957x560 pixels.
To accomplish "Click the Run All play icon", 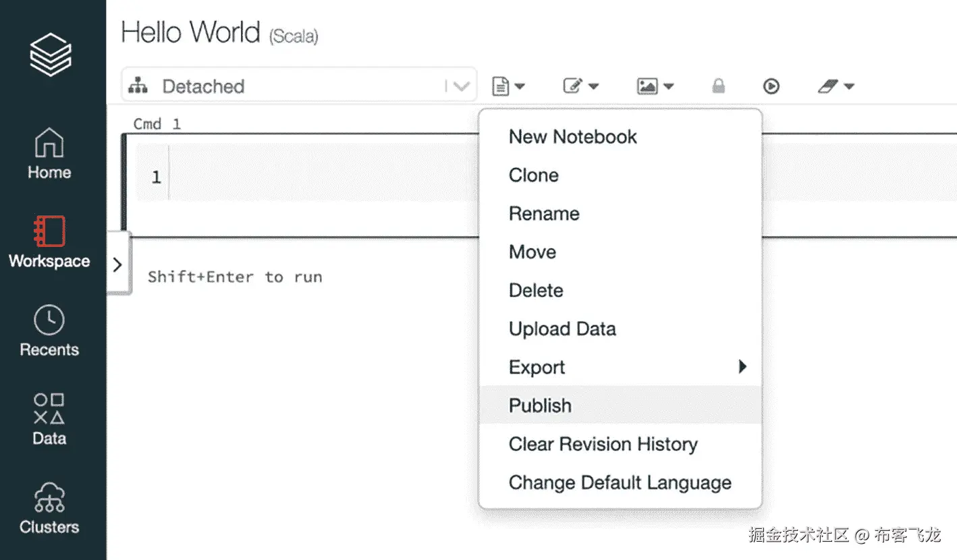I will point(771,86).
